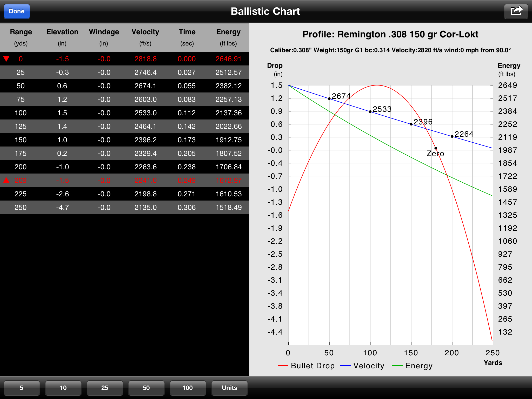Image resolution: width=532 pixels, height=399 pixels.
Task: Select the row for range 75
Action: 125,99
